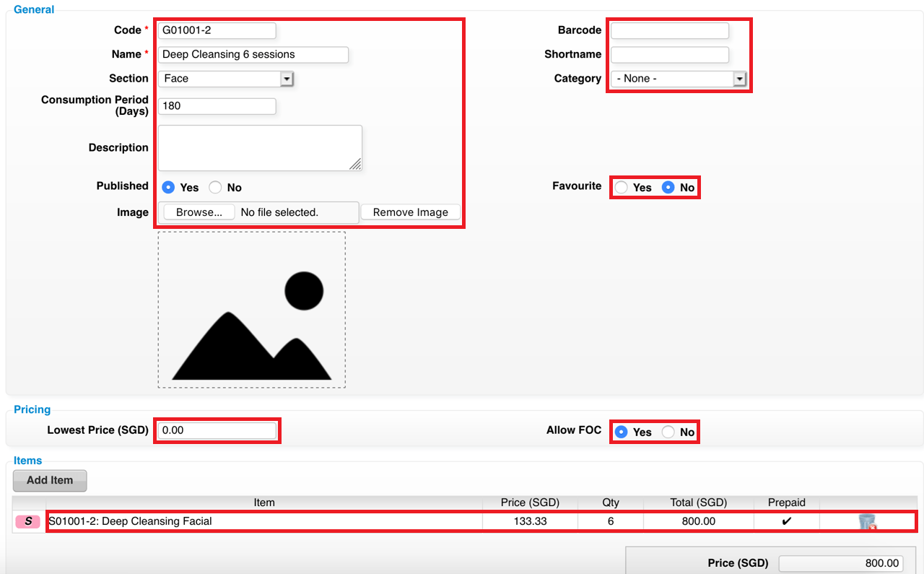Set Favourite to Yes

click(x=621, y=187)
